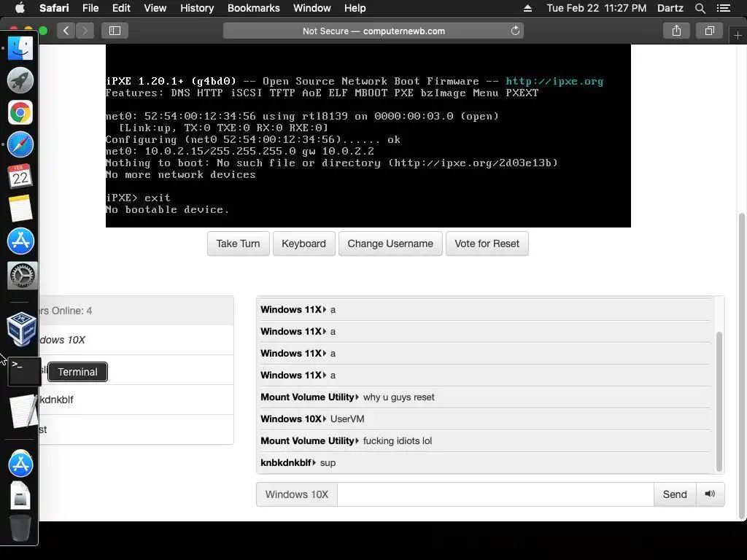Click the eject icon in menu bar
The image size is (747, 560).
[x=528, y=8]
